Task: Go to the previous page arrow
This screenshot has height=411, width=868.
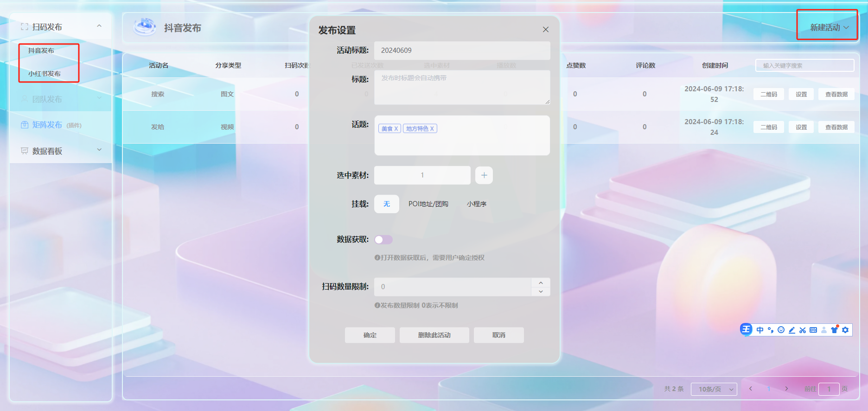Action: (x=750, y=389)
